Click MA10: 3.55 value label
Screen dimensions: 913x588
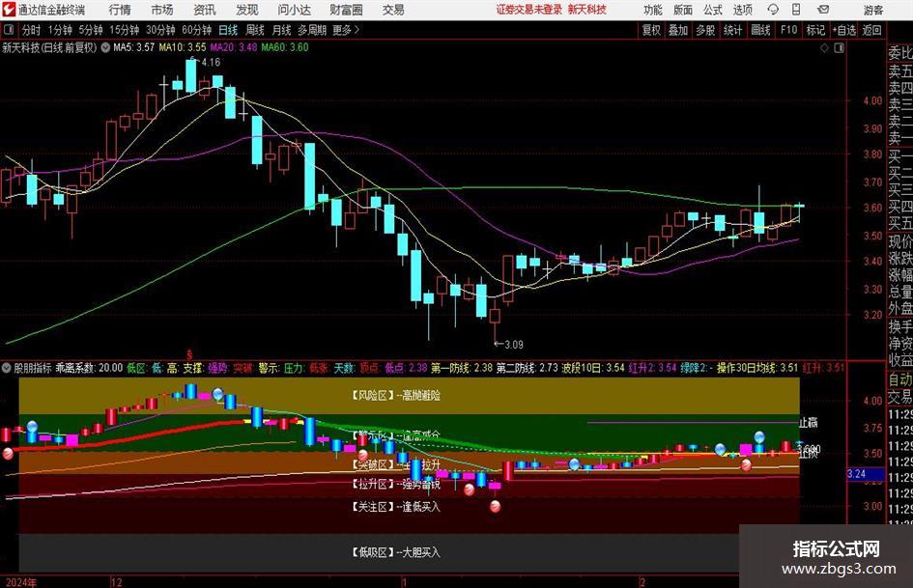tap(183, 47)
